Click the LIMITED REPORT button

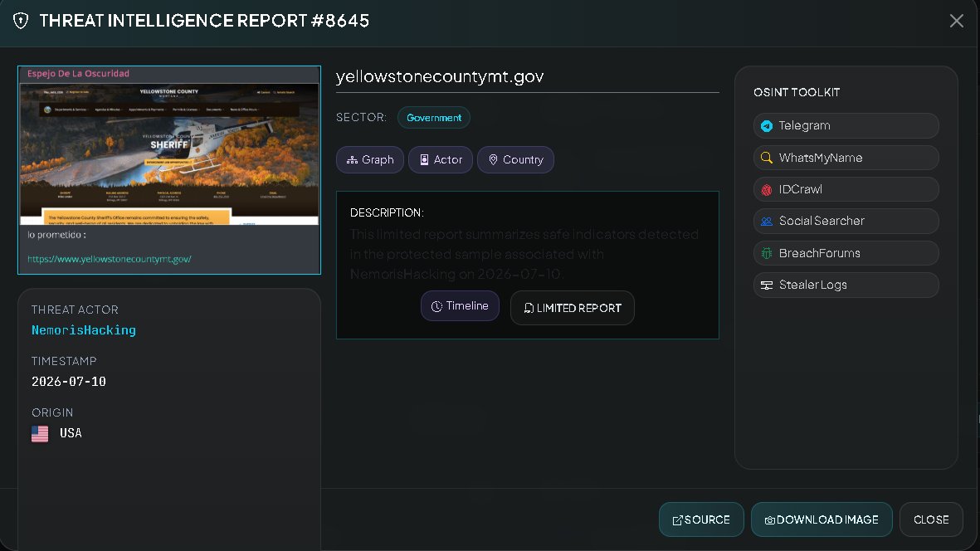coord(573,308)
